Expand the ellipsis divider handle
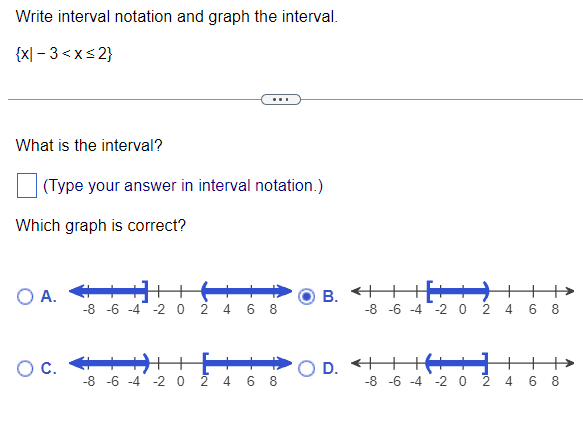This screenshot has height=421, width=583. point(281,99)
